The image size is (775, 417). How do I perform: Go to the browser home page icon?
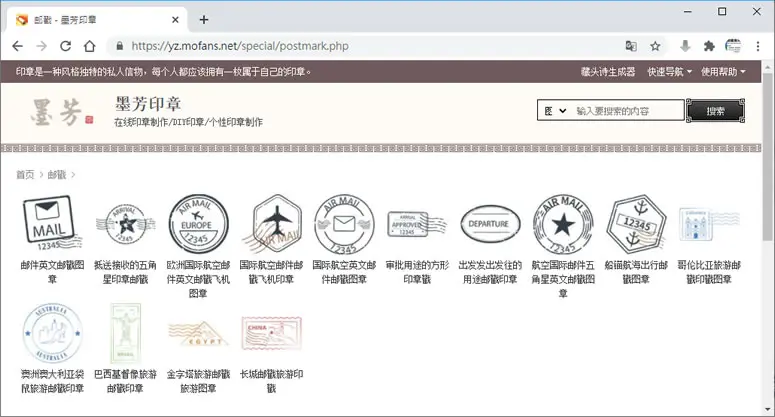pyautogui.click(x=89, y=46)
